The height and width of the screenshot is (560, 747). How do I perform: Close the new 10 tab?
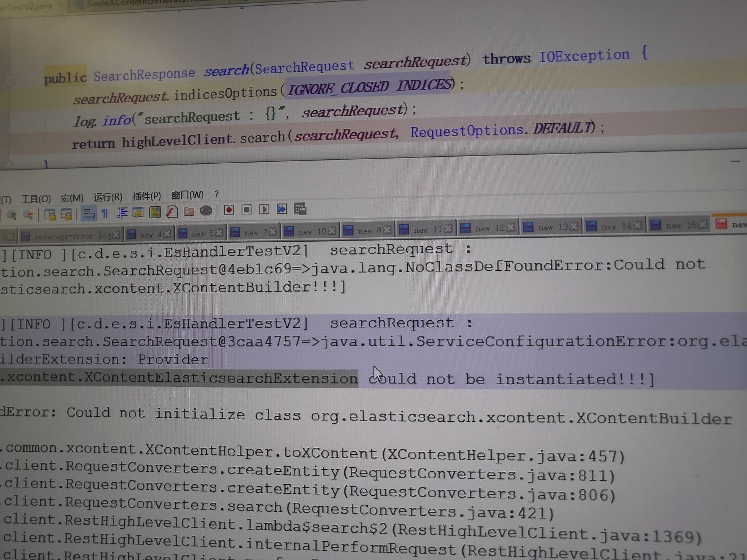pyautogui.click(x=332, y=231)
